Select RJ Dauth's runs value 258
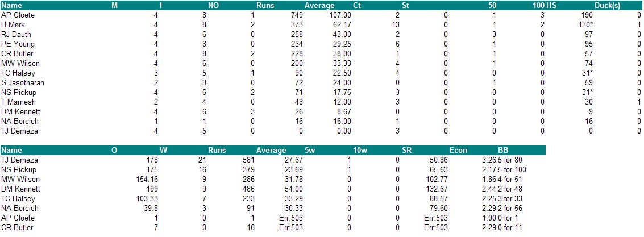This screenshot has height=237, width=644. point(297,35)
